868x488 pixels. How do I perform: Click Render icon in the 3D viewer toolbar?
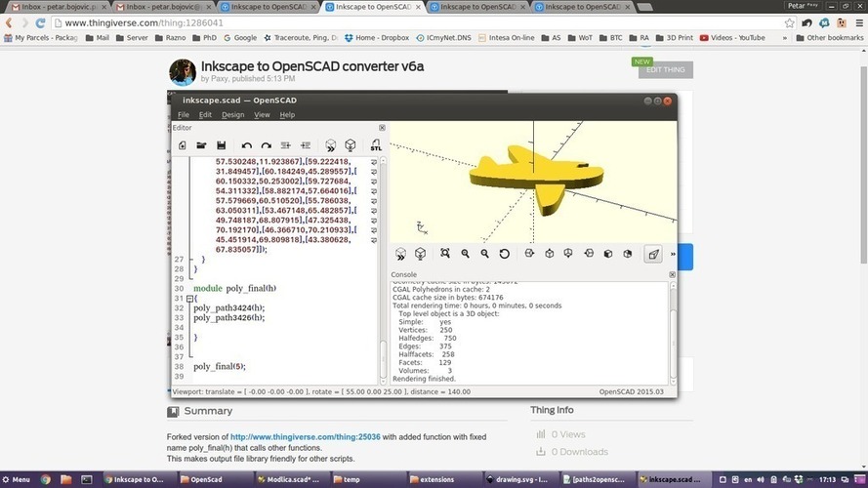click(420, 254)
